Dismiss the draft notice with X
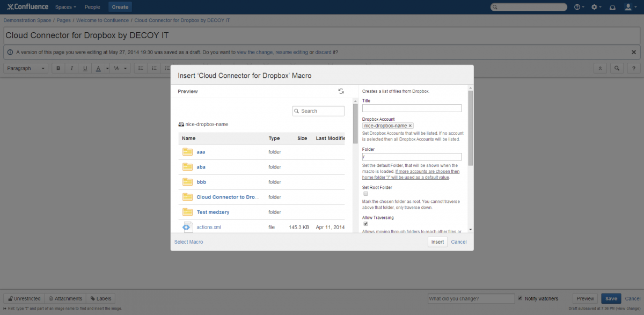Image resolution: width=644 pixels, height=315 pixels. pyautogui.click(x=634, y=52)
